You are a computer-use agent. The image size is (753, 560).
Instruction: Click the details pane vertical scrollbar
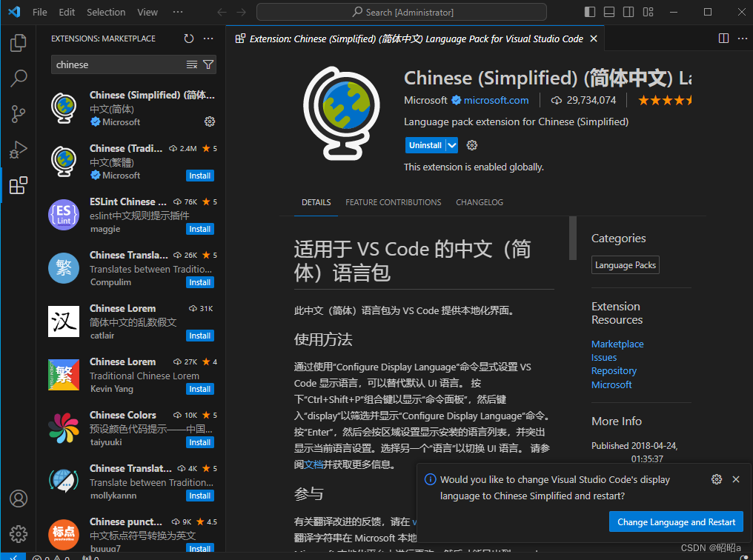pos(572,238)
